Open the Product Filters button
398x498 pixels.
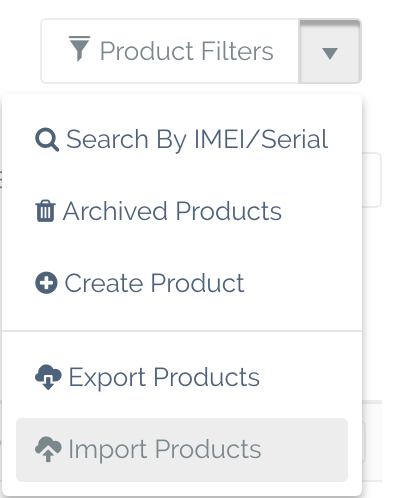click(170, 51)
